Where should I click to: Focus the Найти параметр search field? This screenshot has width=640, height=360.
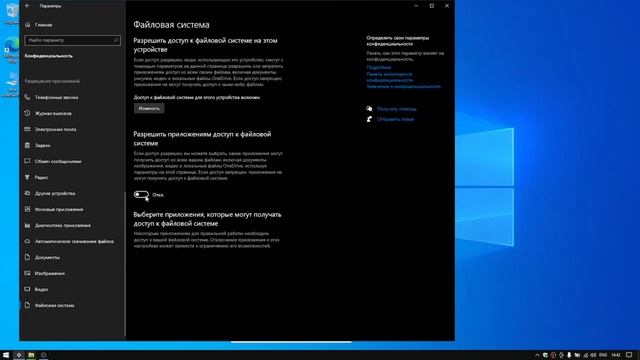click(72, 40)
